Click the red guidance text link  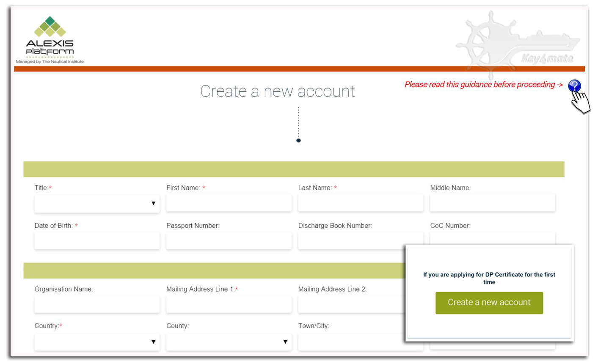click(483, 85)
